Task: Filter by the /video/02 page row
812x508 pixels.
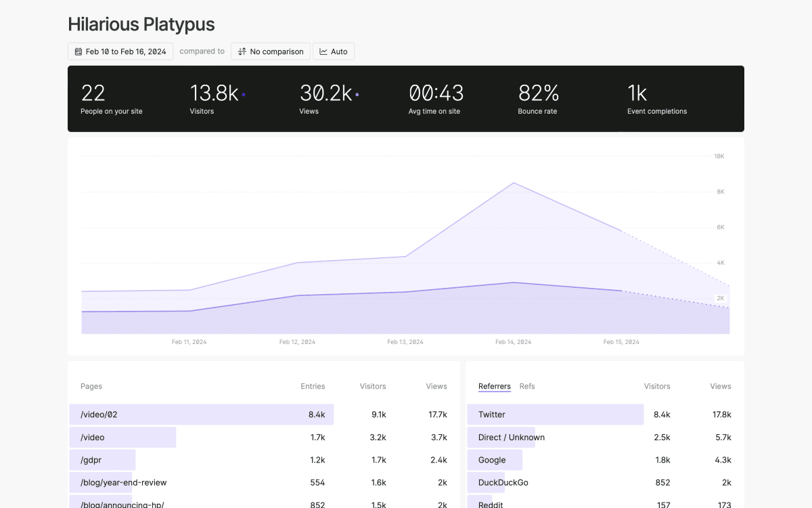Action: [x=264, y=415]
